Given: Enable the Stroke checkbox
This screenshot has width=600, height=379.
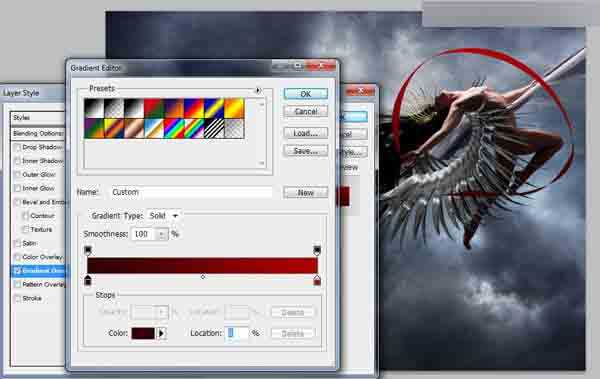Looking at the screenshot, I should coord(17,298).
